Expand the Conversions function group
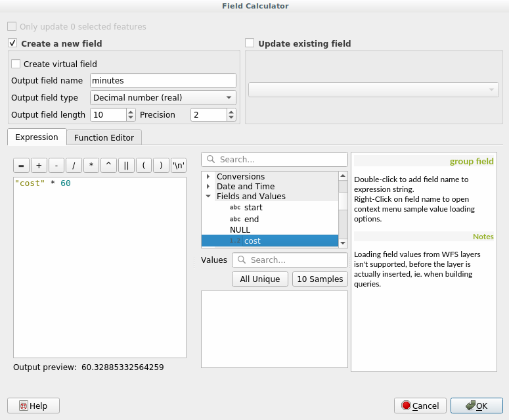509x420 pixels. click(208, 177)
